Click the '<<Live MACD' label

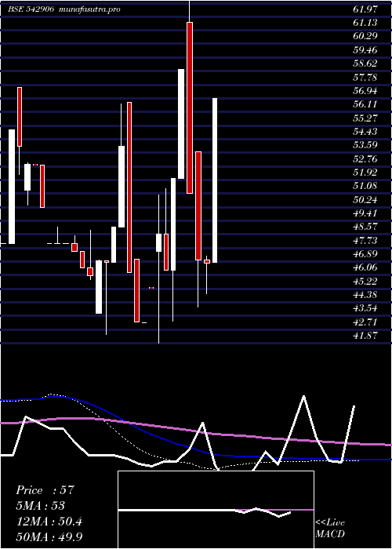pyautogui.click(x=330, y=529)
